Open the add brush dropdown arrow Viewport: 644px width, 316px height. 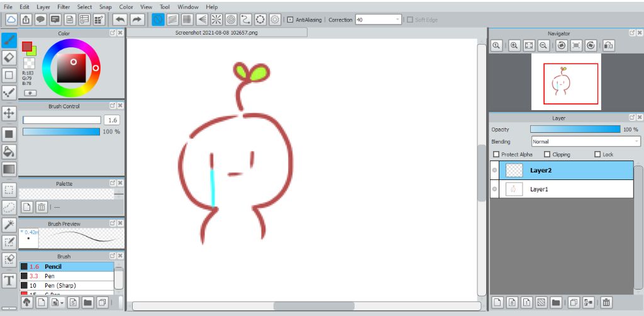(x=62, y=303)
